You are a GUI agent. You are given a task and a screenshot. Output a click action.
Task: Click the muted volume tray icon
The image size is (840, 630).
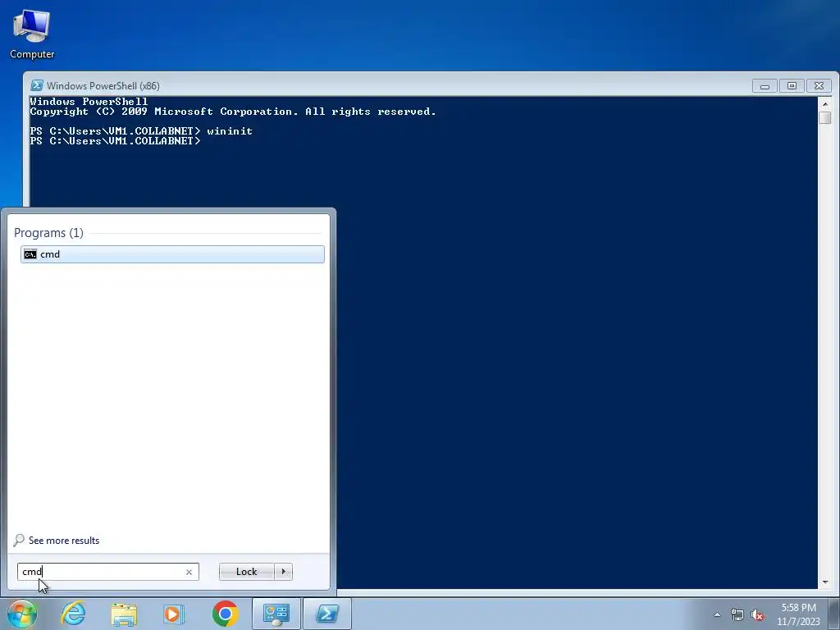(x=757, y=614)
